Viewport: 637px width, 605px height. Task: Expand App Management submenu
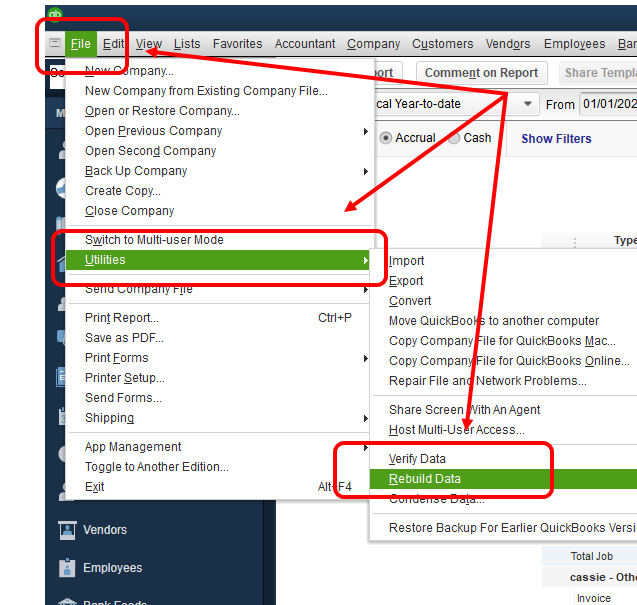coord(219,447)
